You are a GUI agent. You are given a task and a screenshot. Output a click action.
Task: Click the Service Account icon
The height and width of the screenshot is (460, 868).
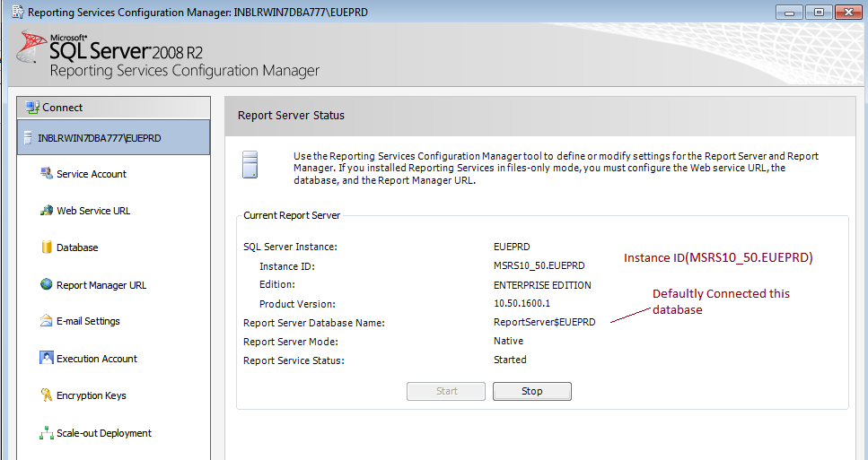point(47,174)
